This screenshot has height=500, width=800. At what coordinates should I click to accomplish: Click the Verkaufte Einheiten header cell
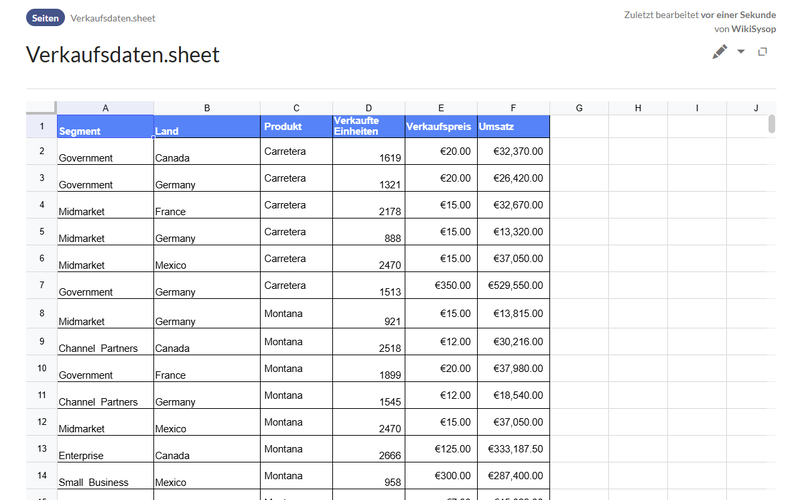(x=368, y=127)
